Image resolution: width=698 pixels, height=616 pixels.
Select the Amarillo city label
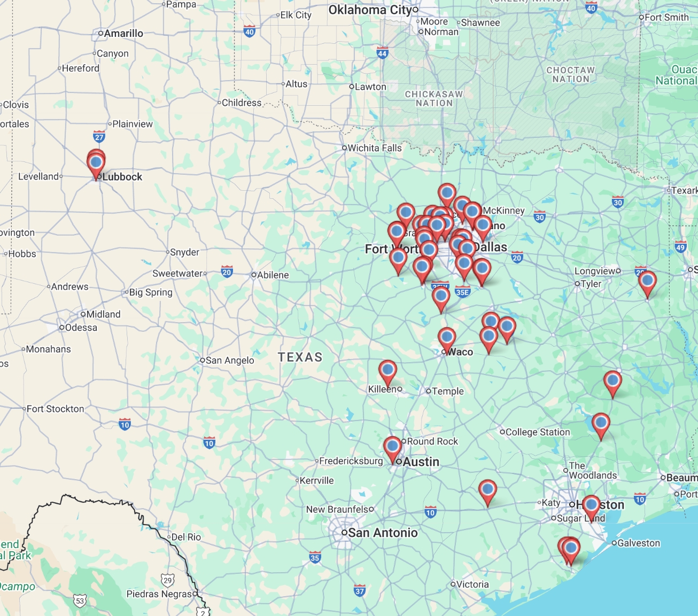[x=123, y=34]
